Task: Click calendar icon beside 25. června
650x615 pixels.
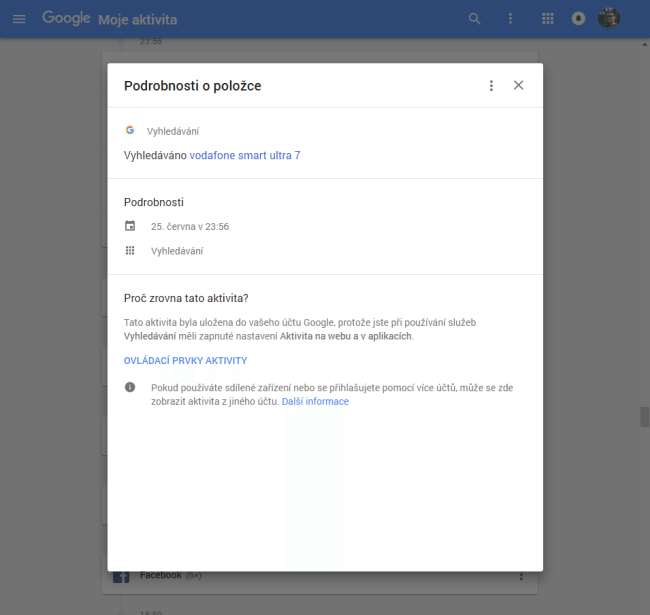Action: coord(130,226)
